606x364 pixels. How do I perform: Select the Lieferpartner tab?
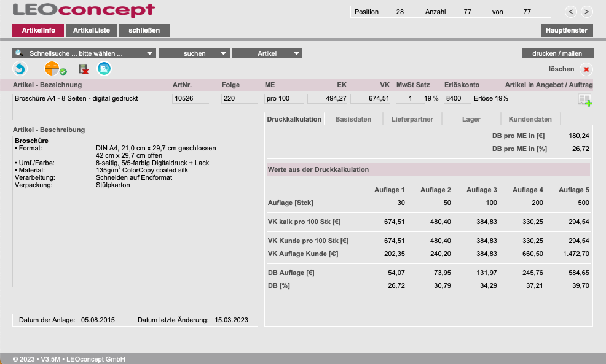[x=412, y=119]
